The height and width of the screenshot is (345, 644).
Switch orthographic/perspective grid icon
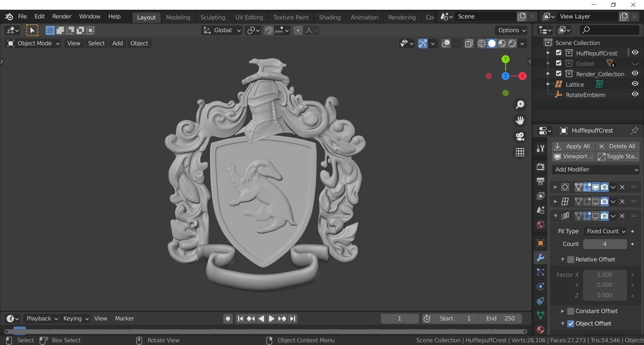click(520, 152)
